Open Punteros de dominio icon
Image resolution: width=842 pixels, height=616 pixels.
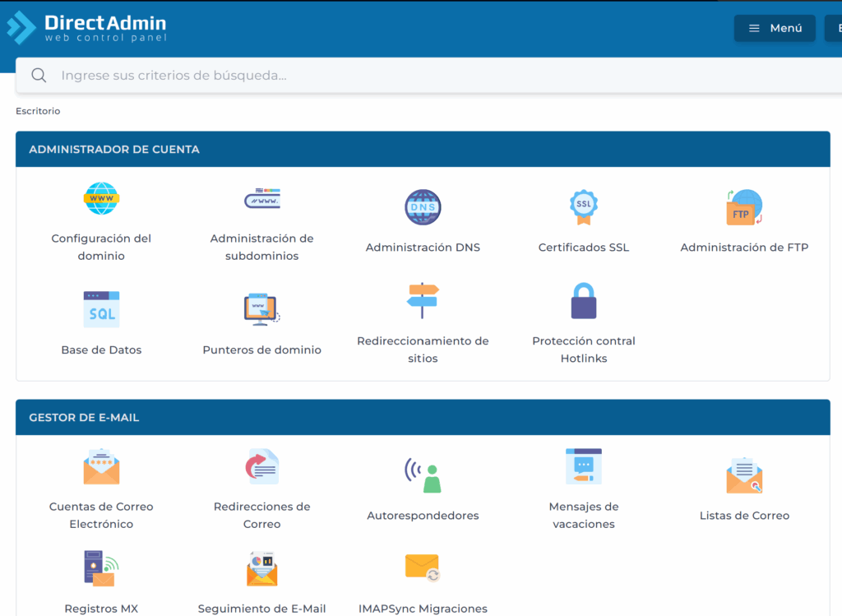[261, 310]
